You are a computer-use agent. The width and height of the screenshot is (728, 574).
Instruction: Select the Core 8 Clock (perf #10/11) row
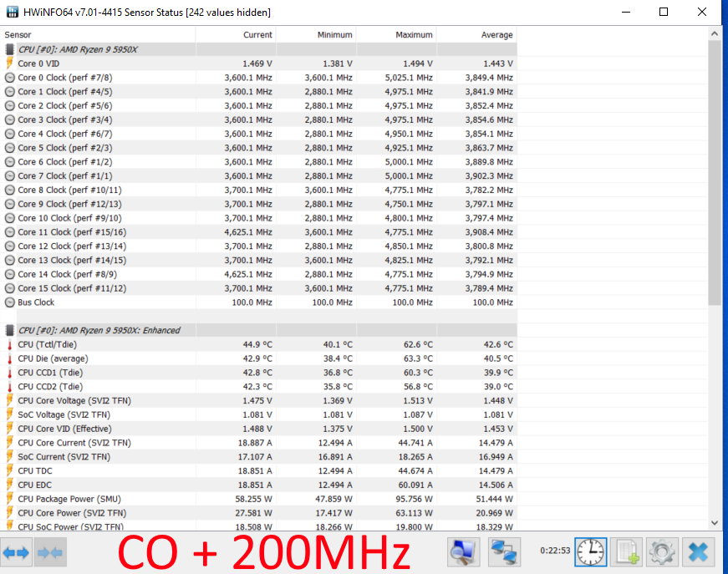click(x=258, y=190)
